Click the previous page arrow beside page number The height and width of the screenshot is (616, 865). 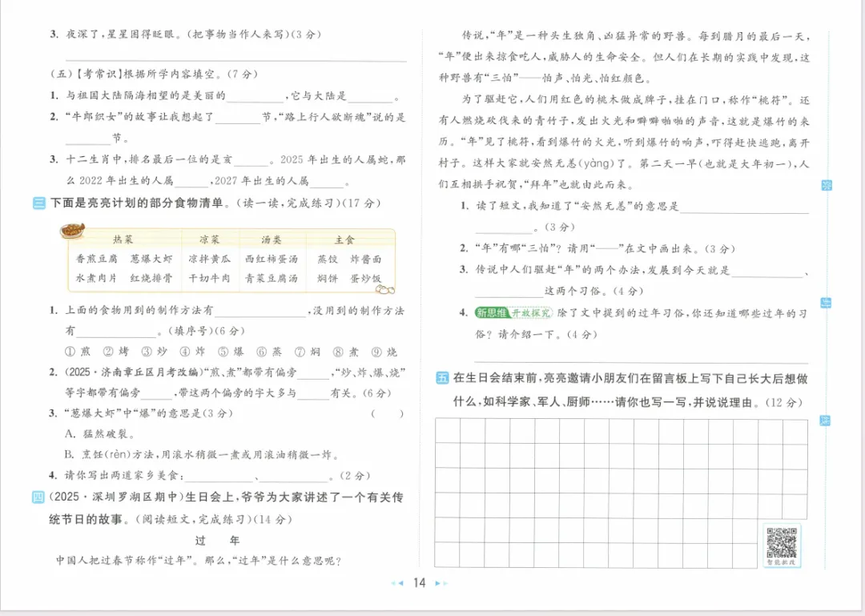[x=400, y=584]
